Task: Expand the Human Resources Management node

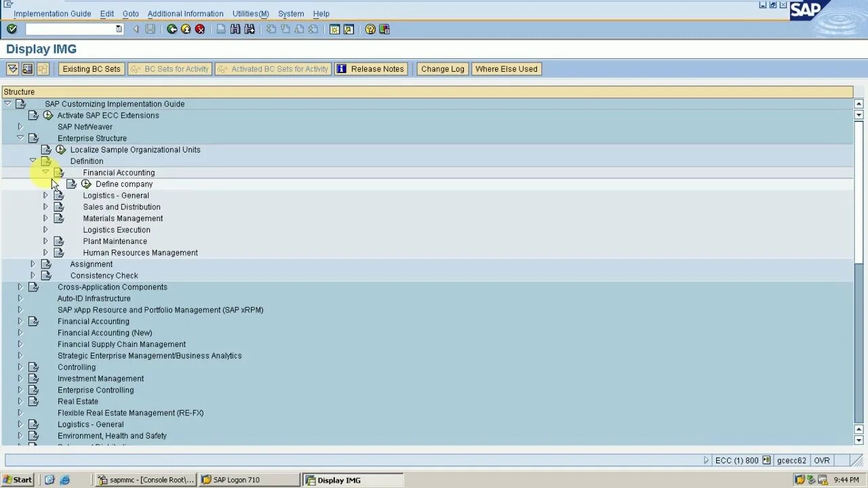Action: coord(45,252)
